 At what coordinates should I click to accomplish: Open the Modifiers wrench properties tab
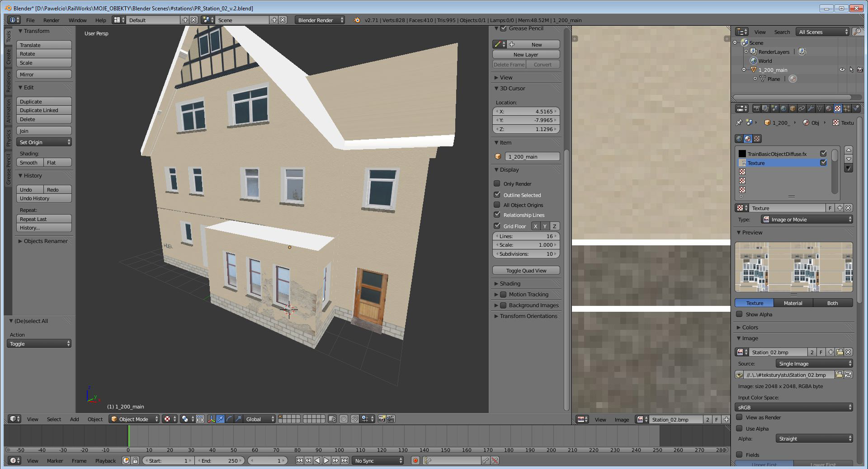coord(810,108)
